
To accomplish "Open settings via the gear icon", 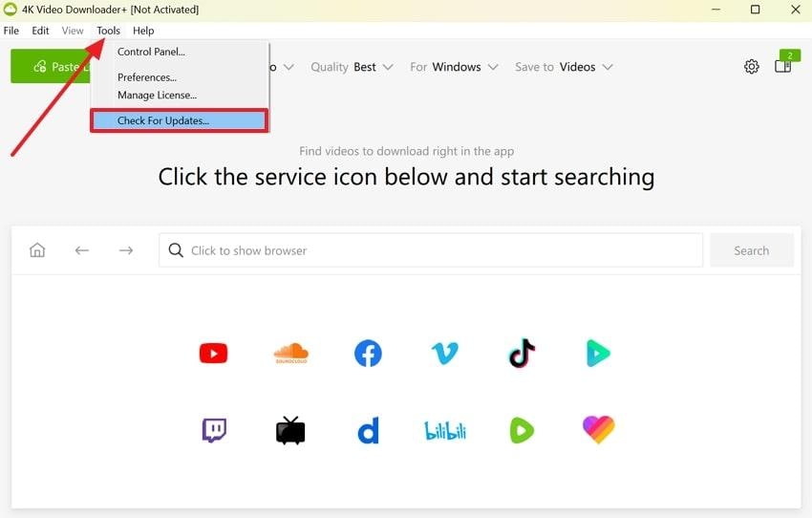I will coord(752,66).
